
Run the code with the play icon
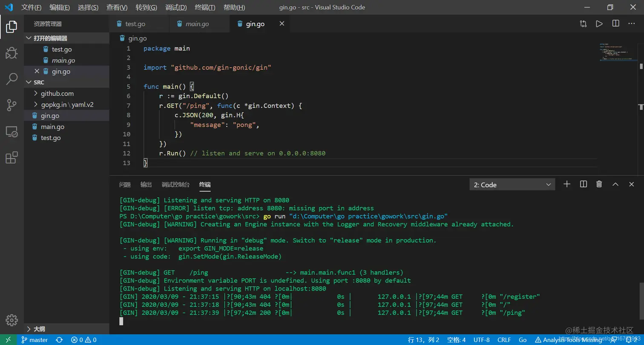(599, 24)
